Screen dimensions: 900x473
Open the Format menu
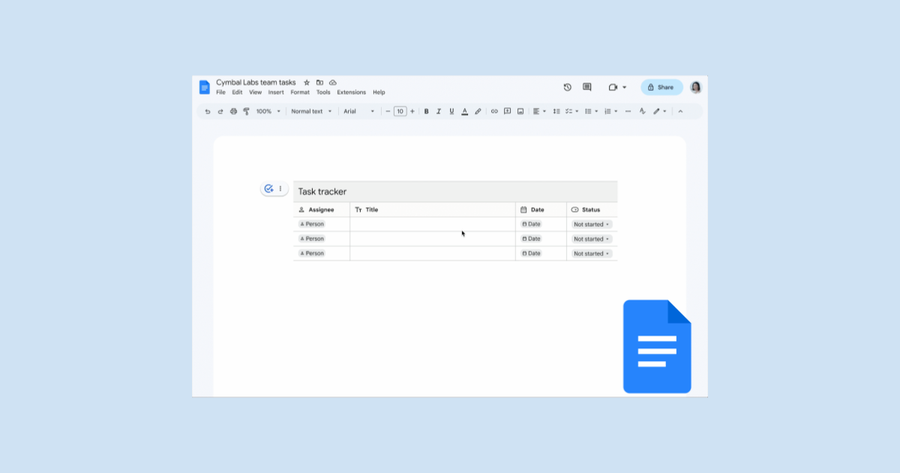pos(300,92)
